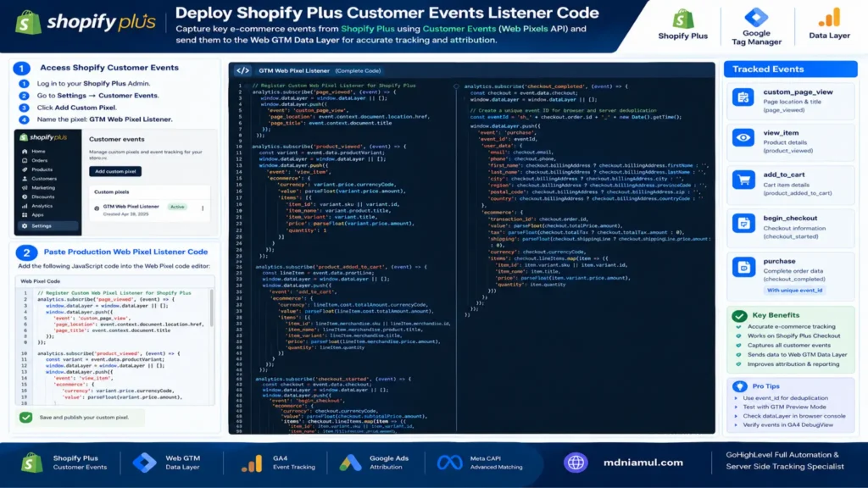868x488 pixels.
Task: Click the status icon beside GTM Web Pixel Listener row
Action: pos(97,208)
